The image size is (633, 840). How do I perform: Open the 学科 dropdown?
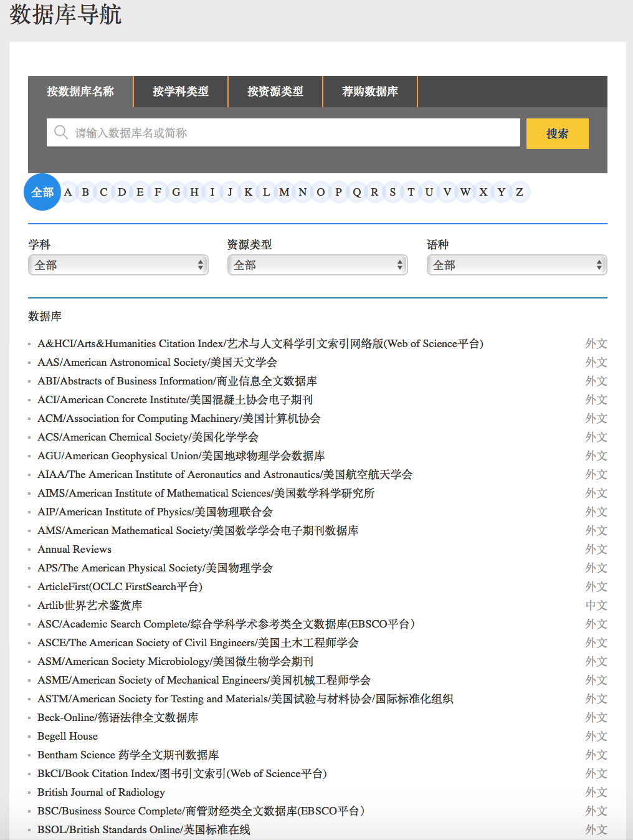[118, 265]
